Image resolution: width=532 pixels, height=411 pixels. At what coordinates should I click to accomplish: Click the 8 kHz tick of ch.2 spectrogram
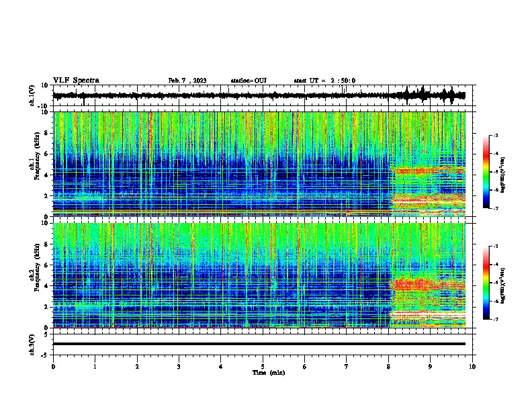point(46,244)
